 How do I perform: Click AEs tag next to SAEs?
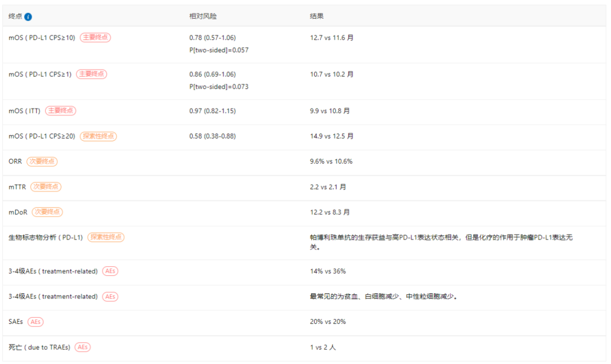pos(36,322)
